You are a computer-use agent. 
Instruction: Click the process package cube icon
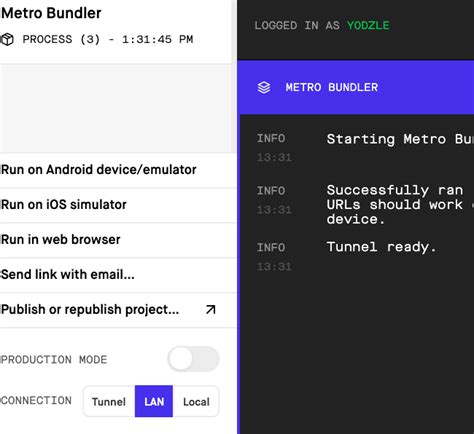(7, 39)
